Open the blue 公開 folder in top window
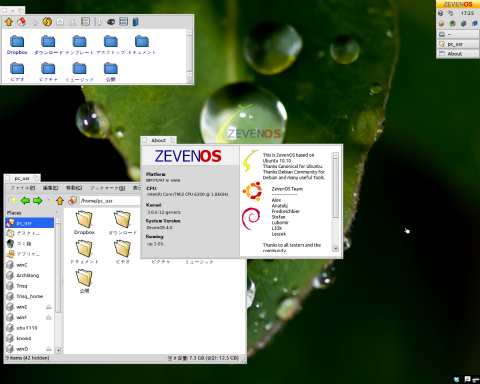The width and height of the screenshot is (480, 384). [111, 72]
